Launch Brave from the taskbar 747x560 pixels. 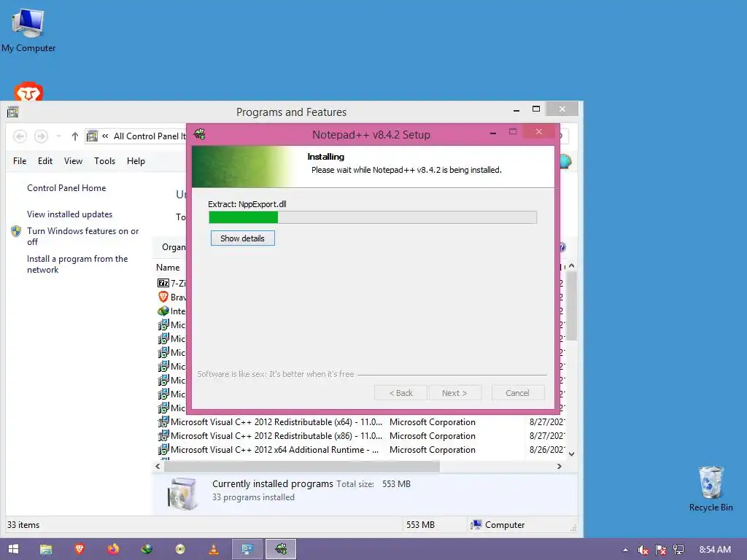[80, 549]
